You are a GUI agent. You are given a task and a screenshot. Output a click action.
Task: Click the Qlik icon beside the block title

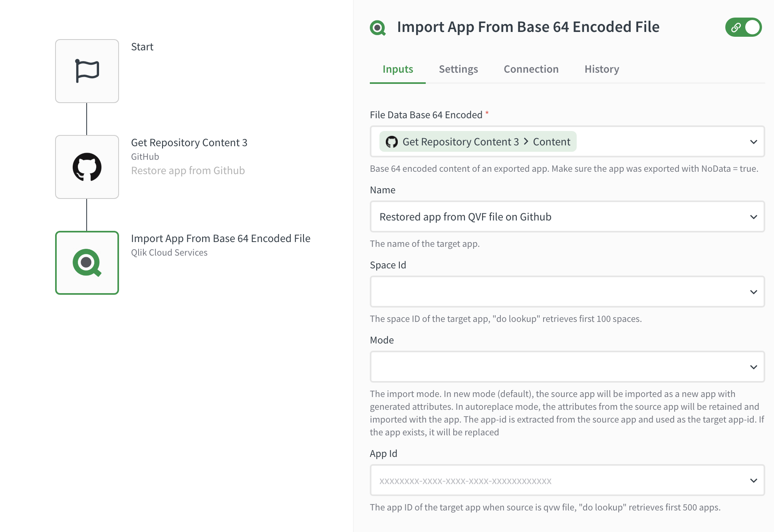click(377, 27)
